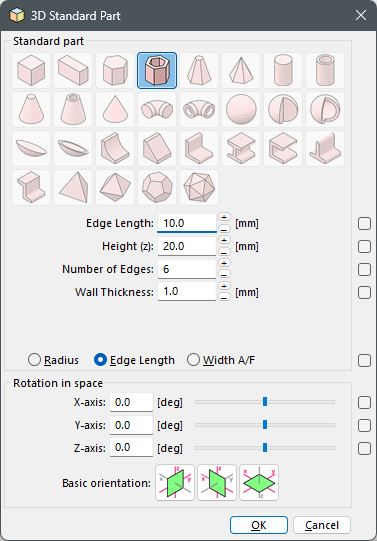Select the solid spherical cap part
The height and width of the screenshot is (541, 377).
[31, 148]
